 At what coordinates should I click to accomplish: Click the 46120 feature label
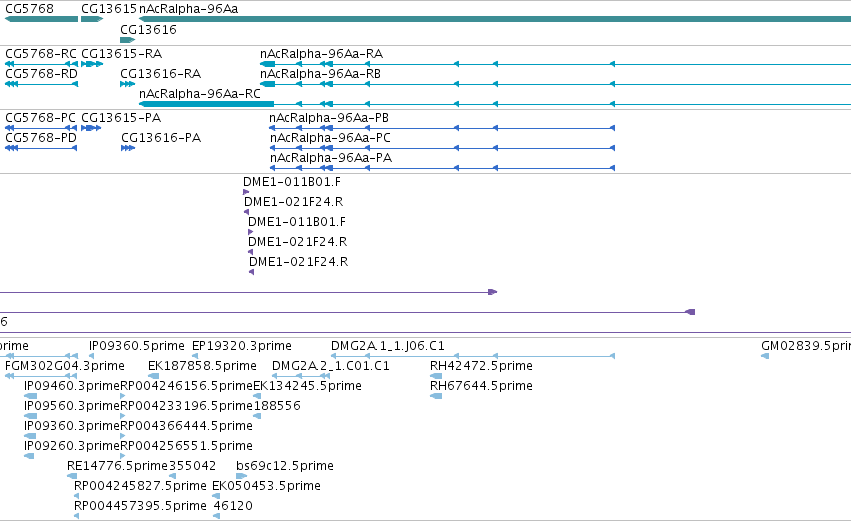coord(233,506)
